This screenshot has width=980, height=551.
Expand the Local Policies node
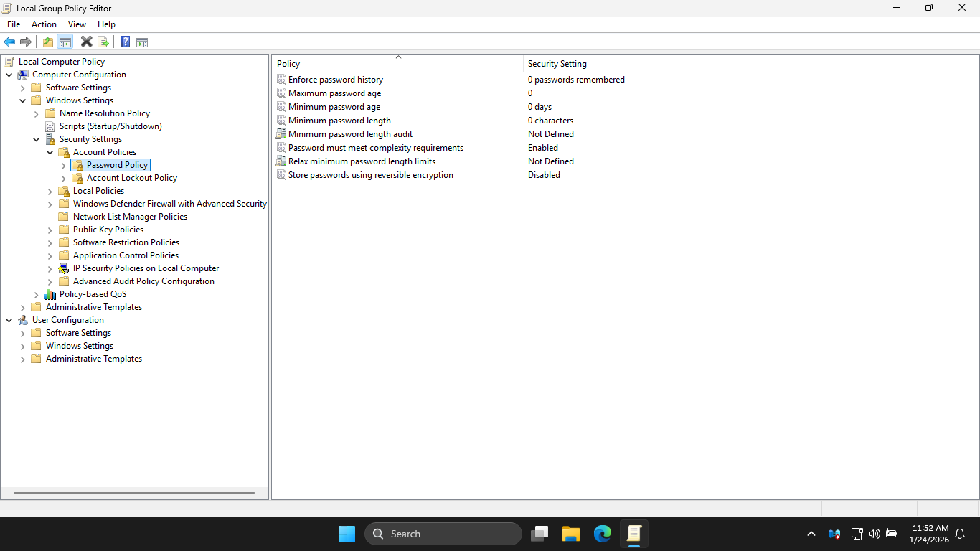50,191
